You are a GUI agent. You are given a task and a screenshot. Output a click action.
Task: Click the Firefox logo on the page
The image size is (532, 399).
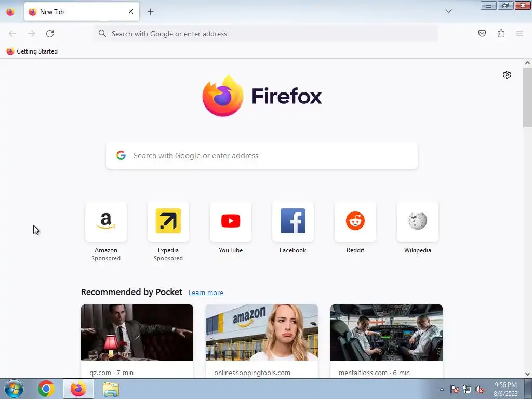(x=262, y=96)
